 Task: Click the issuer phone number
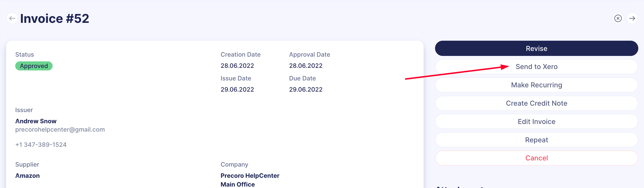pyautogui.click(x=41, y=144)
